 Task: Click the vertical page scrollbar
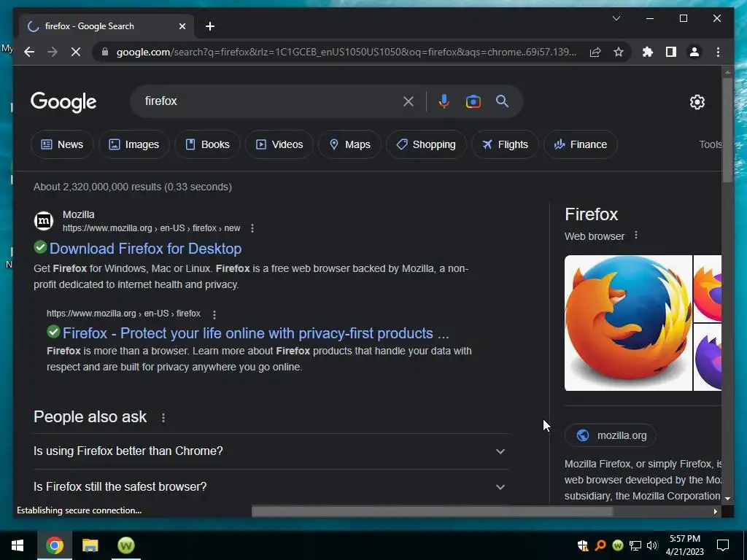tap(727, 130)
